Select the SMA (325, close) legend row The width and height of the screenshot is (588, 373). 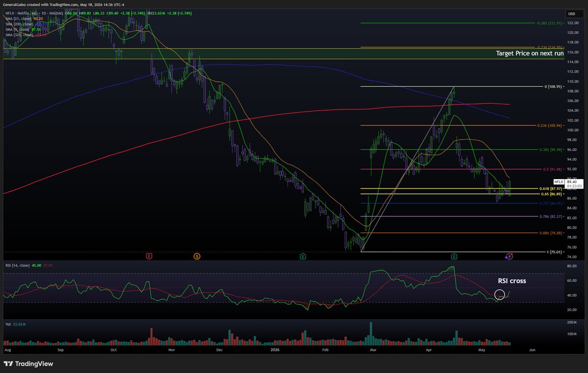(x=26, y=35)
